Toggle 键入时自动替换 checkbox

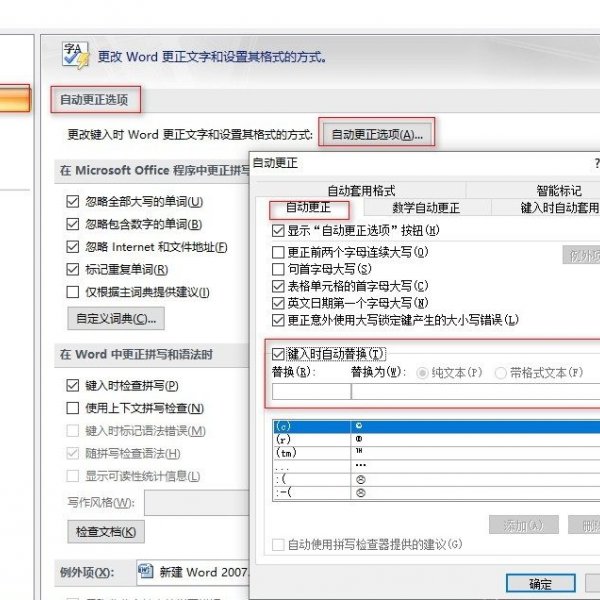tap(278, 353)
